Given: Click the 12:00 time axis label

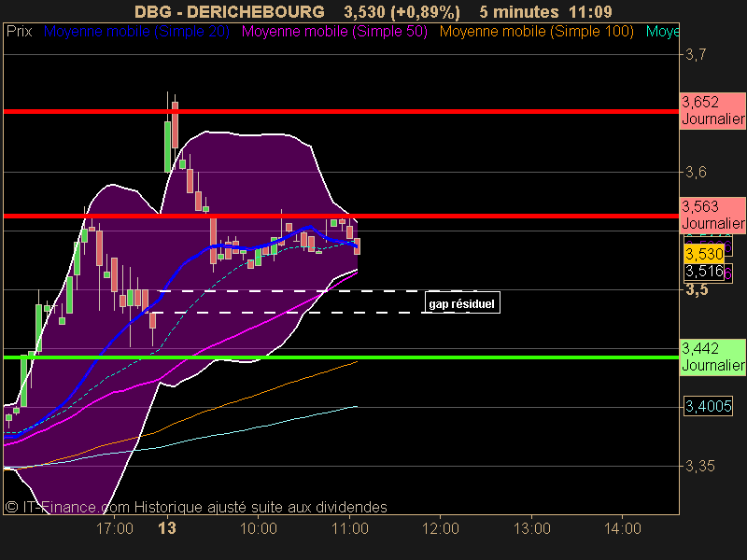Looking at the screenshot, I should (440, 528).
